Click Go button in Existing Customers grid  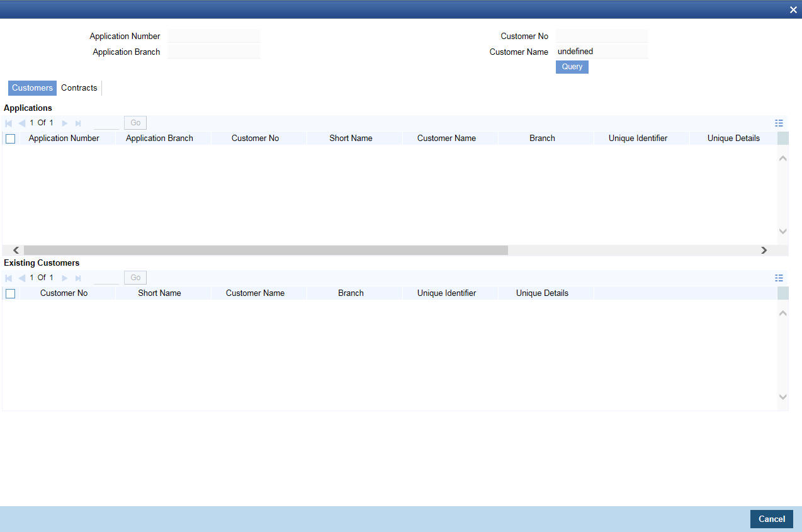click(135, 278)
